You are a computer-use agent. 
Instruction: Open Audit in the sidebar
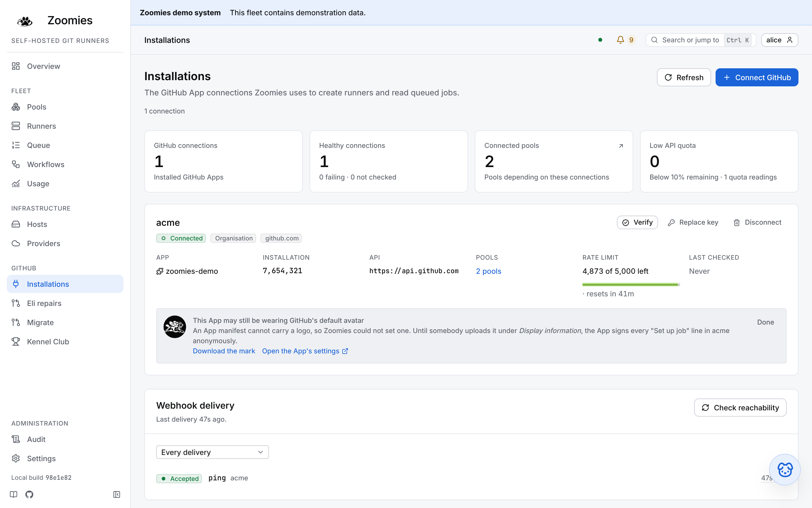(65, 439)
